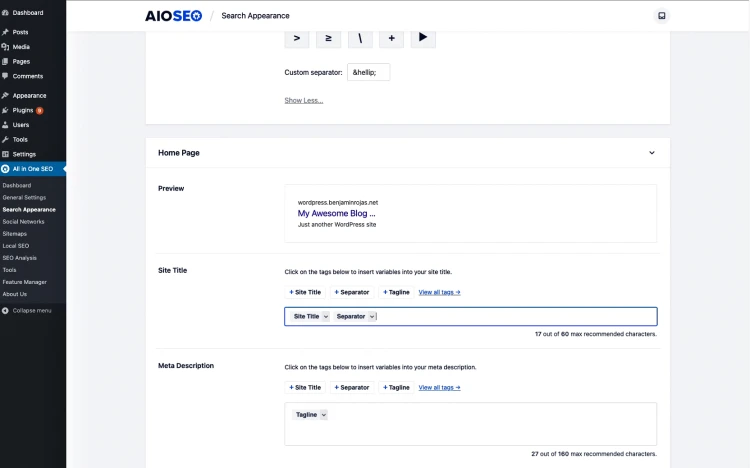Add Separator tag to meta description
This screenshot has height=468, width=750.
point(352,388)
